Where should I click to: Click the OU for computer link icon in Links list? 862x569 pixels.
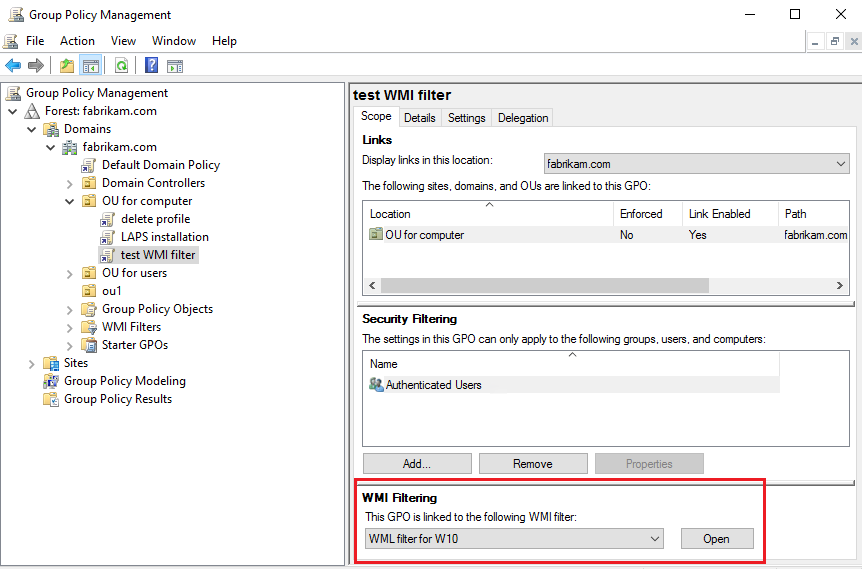375,234
